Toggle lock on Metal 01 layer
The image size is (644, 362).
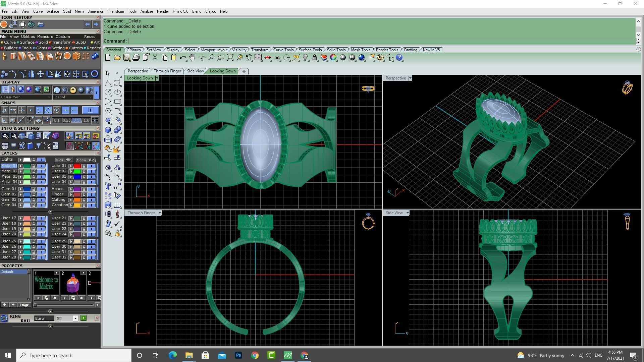pos(34,166)
